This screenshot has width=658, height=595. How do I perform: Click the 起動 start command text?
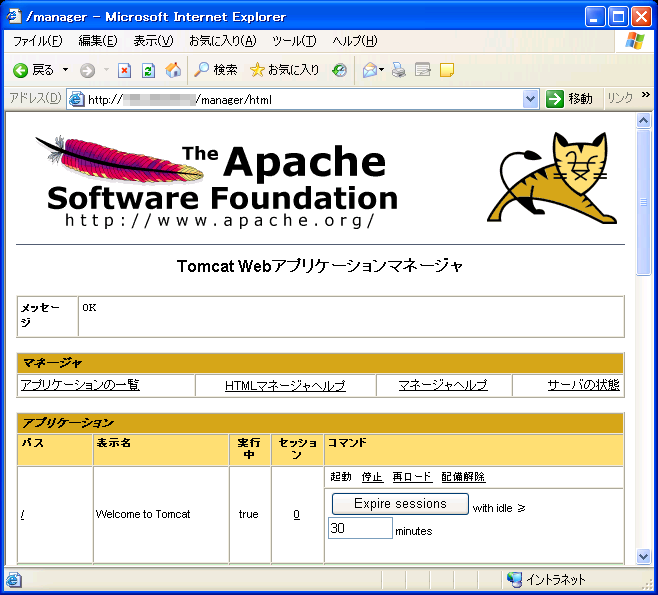(x=341, y=477)
